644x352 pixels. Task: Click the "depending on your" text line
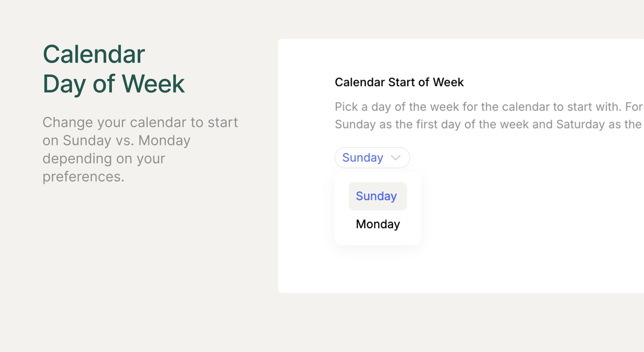tap(104, 159)
